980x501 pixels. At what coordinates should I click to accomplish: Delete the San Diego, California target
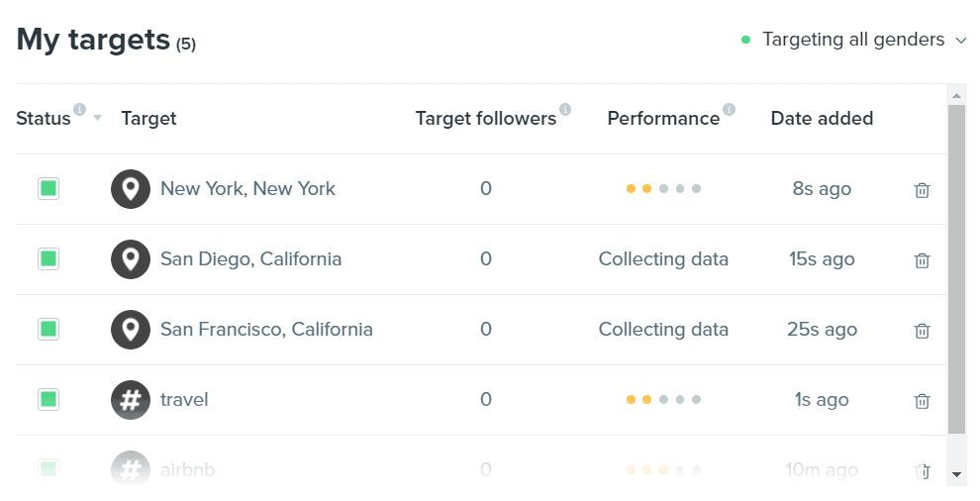922,259
